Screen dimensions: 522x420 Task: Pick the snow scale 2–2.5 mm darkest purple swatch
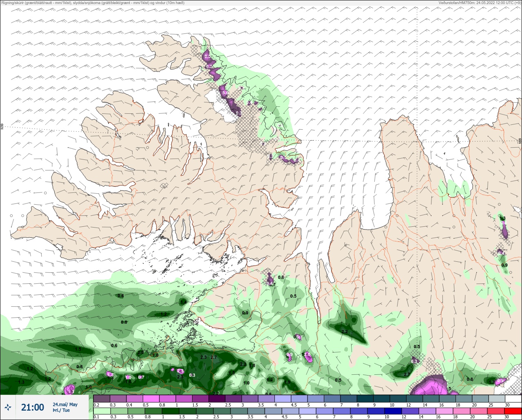point(217,398)
